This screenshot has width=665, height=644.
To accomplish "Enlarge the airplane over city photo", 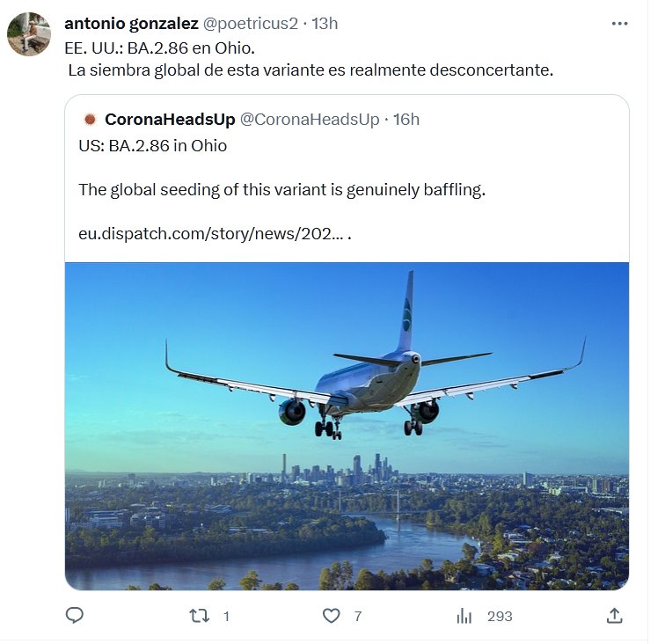I will 347,425.
